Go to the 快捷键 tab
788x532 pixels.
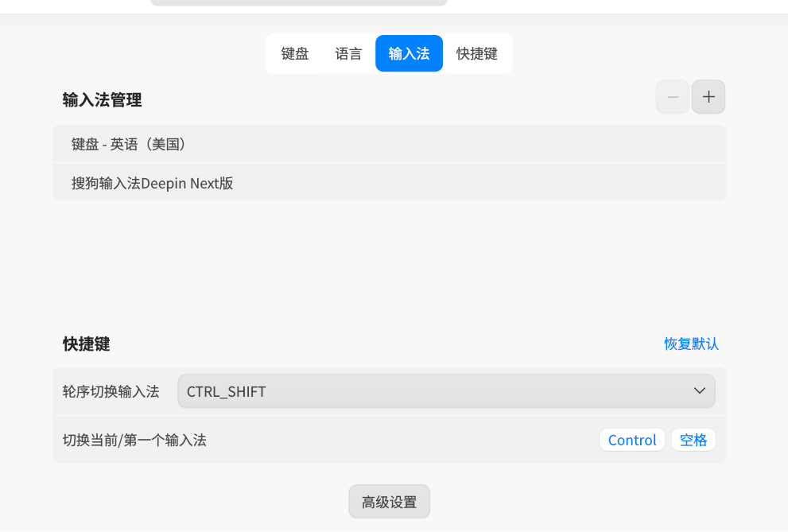pyautogui.click(x=477, y=53)
